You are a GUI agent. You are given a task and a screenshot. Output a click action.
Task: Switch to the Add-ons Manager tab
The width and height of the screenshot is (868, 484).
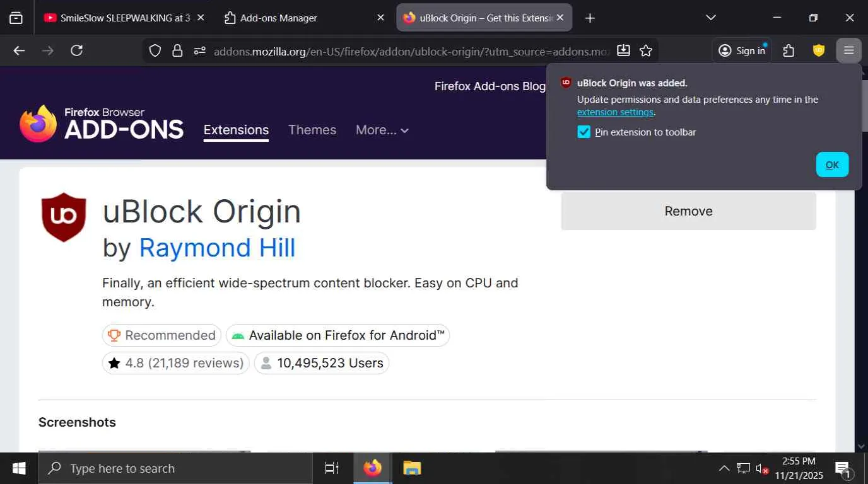point(304,18)
